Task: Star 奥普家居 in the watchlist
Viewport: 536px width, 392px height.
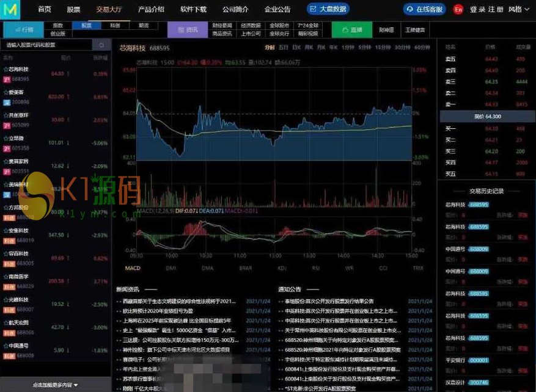Action: [6, 162]
